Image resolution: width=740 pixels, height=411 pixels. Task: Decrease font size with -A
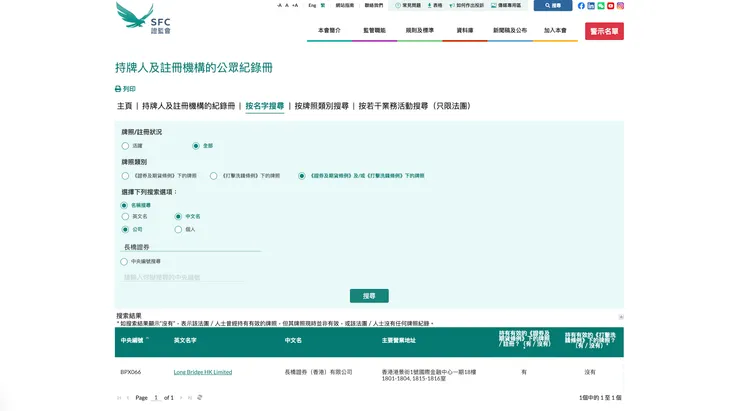tap(279, 6)
